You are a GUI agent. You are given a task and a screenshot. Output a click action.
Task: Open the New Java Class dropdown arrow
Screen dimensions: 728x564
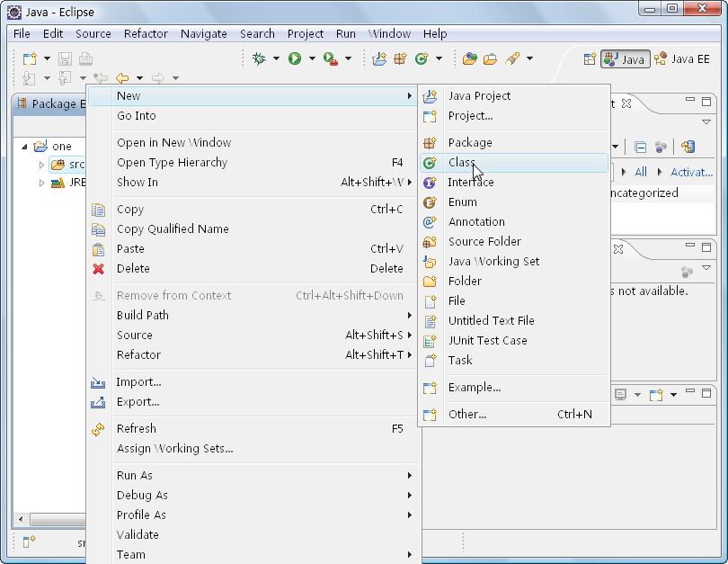439,58
